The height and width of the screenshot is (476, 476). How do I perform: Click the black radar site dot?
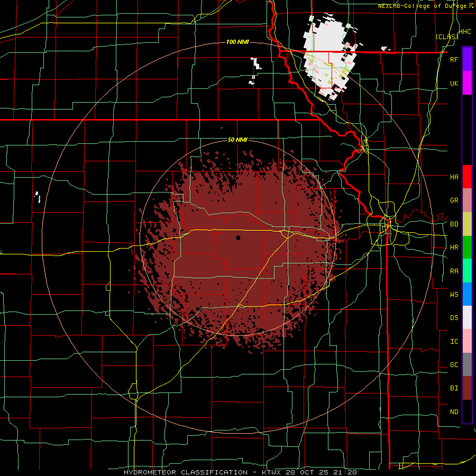tap(238, 237)
